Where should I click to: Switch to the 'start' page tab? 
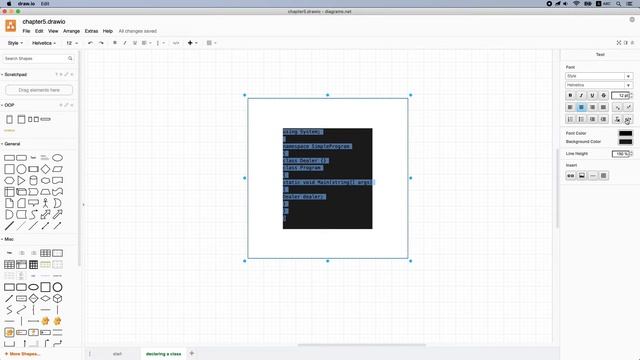117,354
